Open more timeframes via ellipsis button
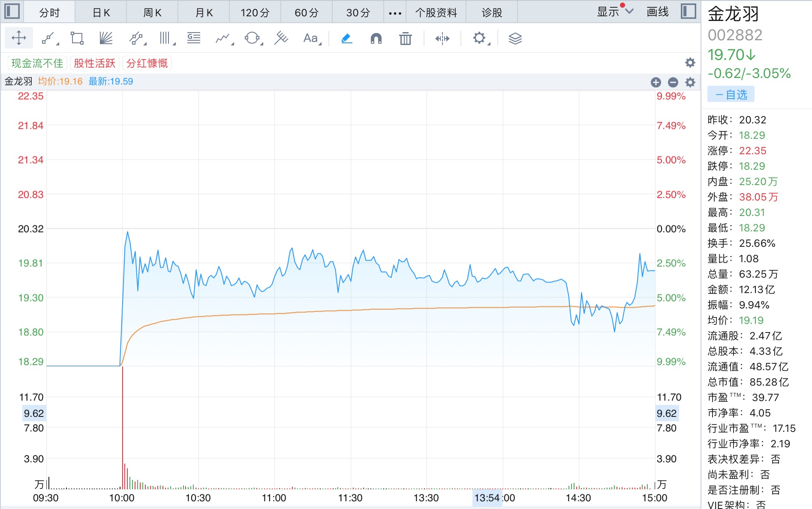The image size is (812, 509). pos(395,13)
